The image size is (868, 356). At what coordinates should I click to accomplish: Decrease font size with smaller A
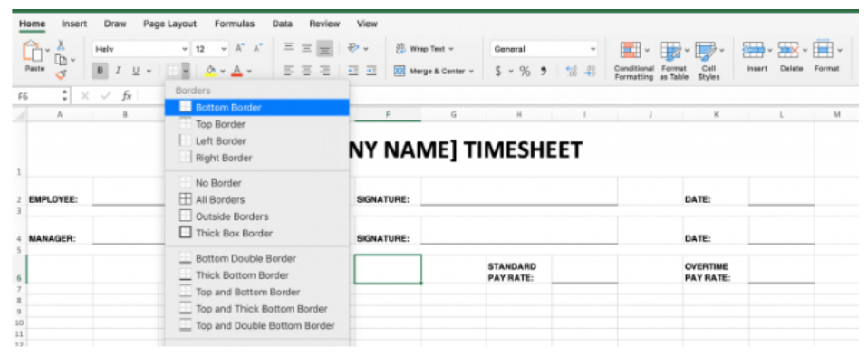tap(257, 48)
